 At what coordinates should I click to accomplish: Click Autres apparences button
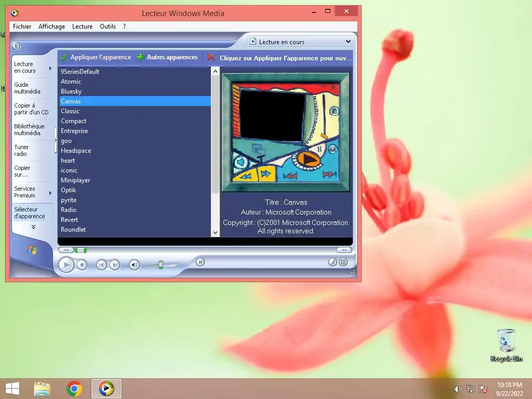(x=167, y=57)
